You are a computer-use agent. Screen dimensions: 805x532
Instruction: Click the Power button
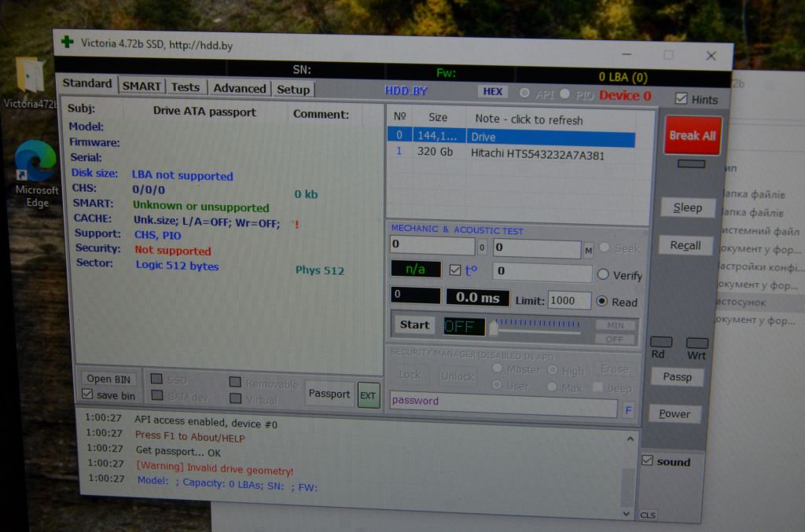point(675,414)
